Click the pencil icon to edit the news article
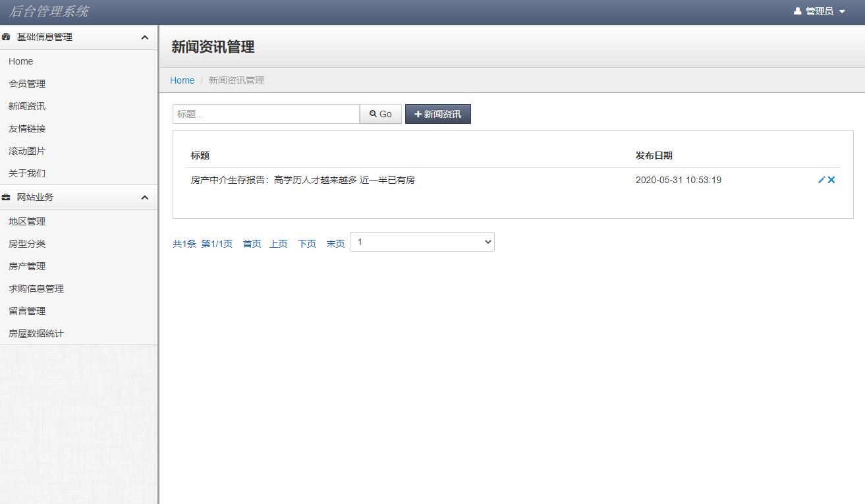The image size is (865, 504). pyautogui.click(x=820, y=179)
